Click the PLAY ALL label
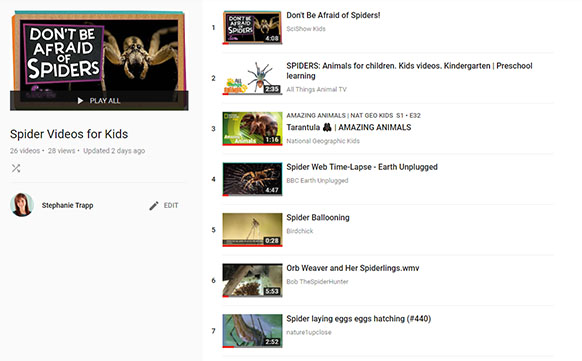This screenshot has height=361, width=582. point(105,101)
